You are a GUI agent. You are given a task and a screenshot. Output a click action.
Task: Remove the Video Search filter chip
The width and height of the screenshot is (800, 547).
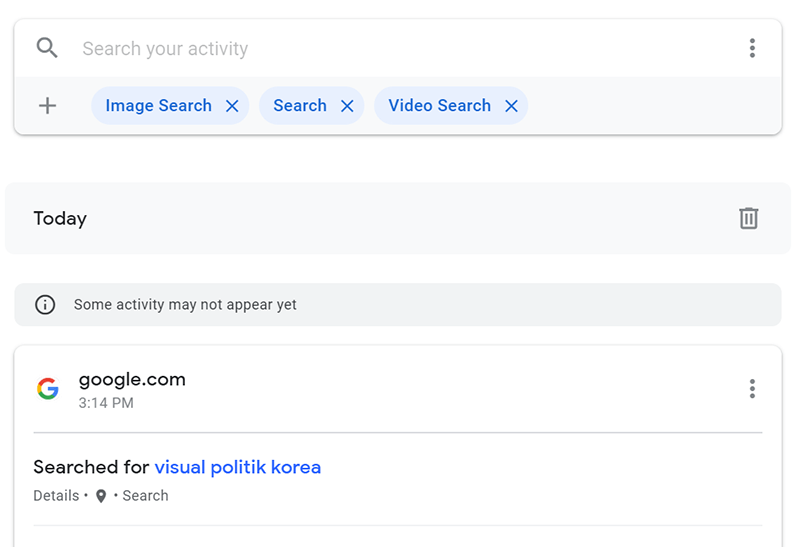(511, 106)
